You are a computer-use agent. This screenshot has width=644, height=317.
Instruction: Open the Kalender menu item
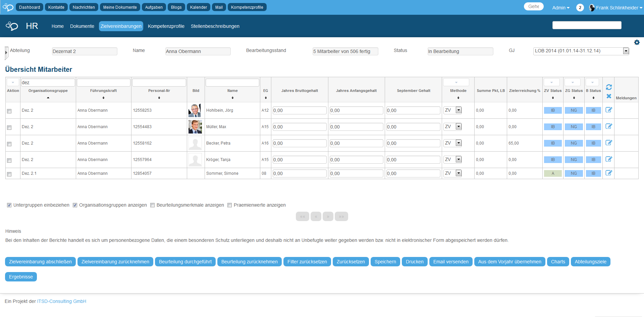click(198, 7)
